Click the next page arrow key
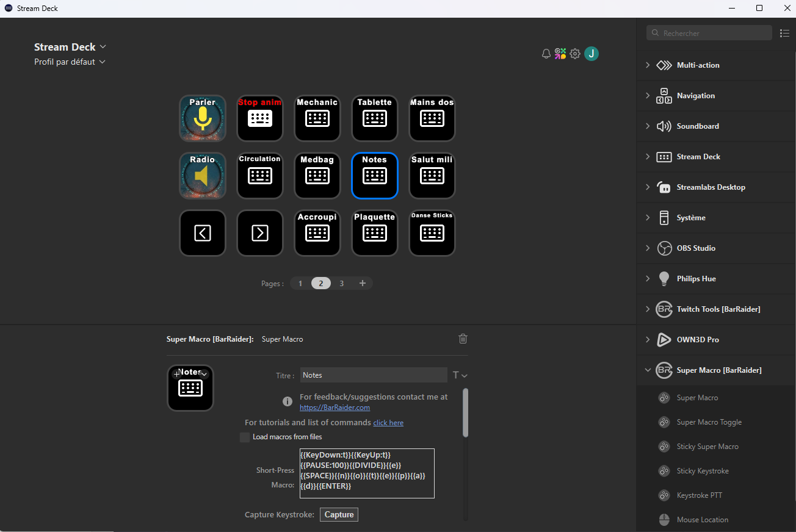 click(x=260, y=233)
